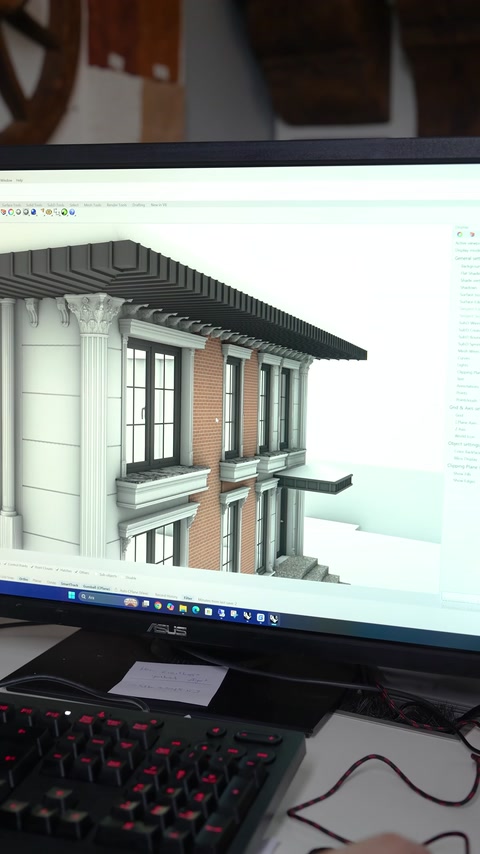The width and height of the screenshot is (480, 854).
Task: Open Microsoft Edge from the taskbar
Action: tap(196, 610)
